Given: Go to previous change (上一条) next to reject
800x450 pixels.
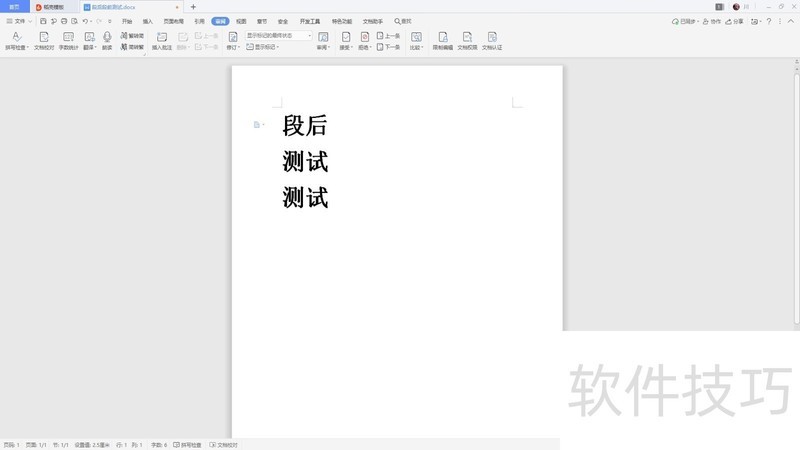Looking at the screenshot, I should coord(388,36).
